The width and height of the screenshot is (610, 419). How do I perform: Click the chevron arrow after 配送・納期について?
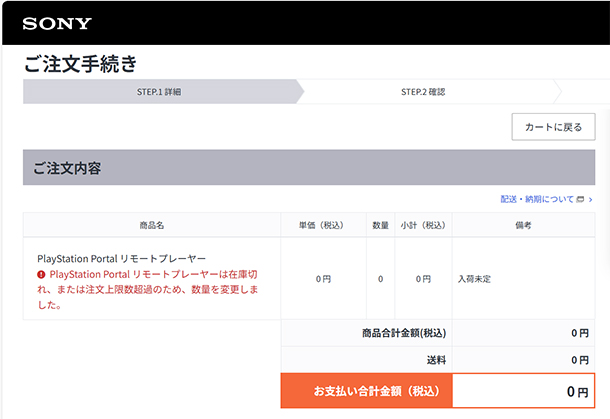[x=591, y=200]
